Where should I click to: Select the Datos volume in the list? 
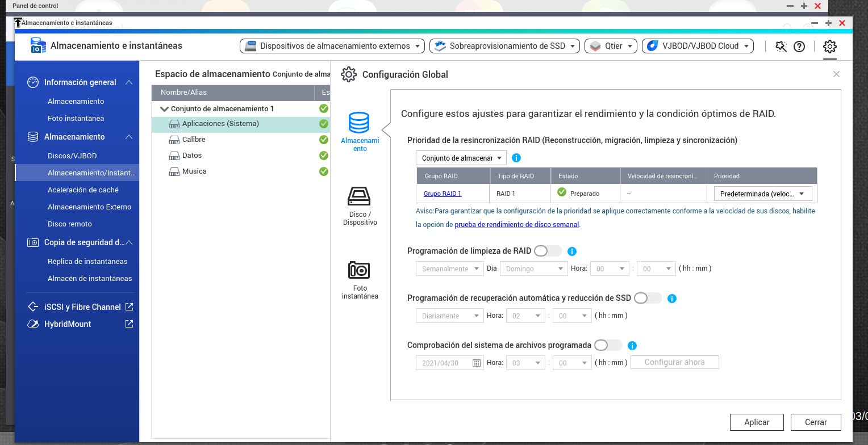coord(192,156)
